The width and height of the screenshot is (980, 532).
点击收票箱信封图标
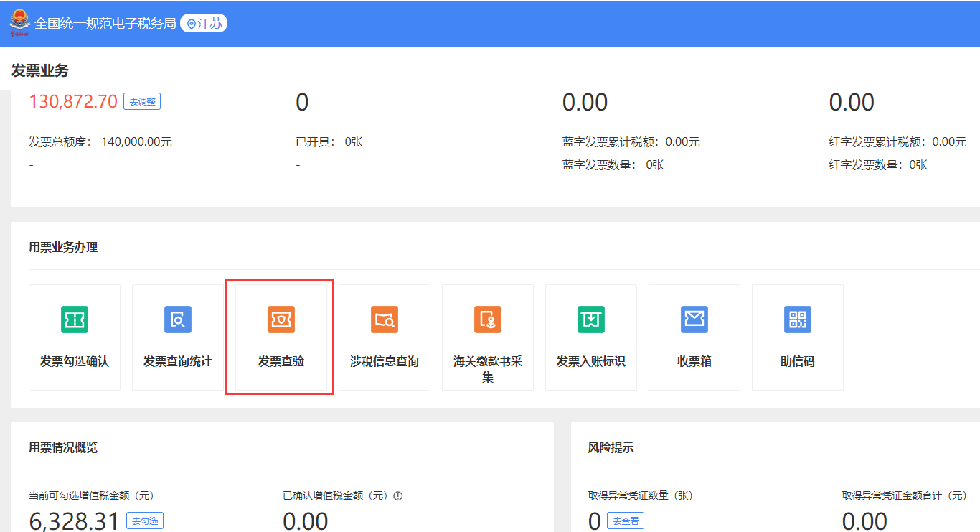694,319
